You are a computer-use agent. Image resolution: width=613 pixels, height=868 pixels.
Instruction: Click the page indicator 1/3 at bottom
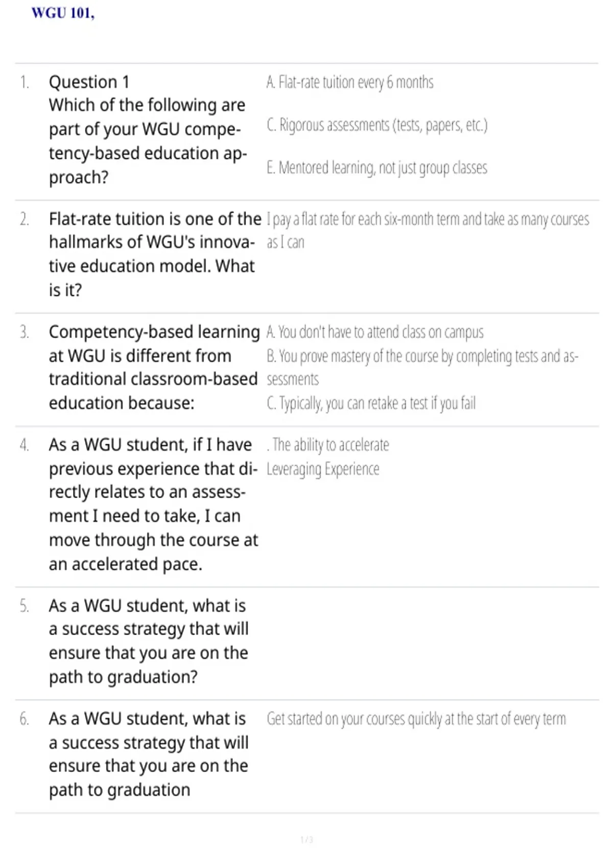pyautogui.click(x=306, y=839)
